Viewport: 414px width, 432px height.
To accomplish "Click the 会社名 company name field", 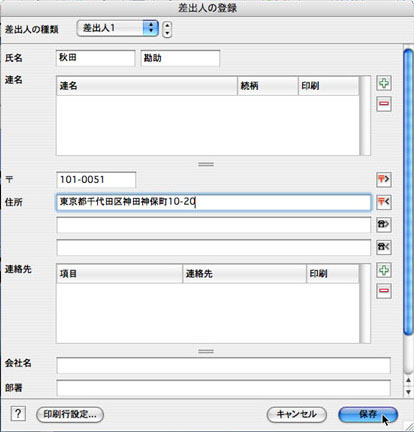I will click(x=223, y=365).
